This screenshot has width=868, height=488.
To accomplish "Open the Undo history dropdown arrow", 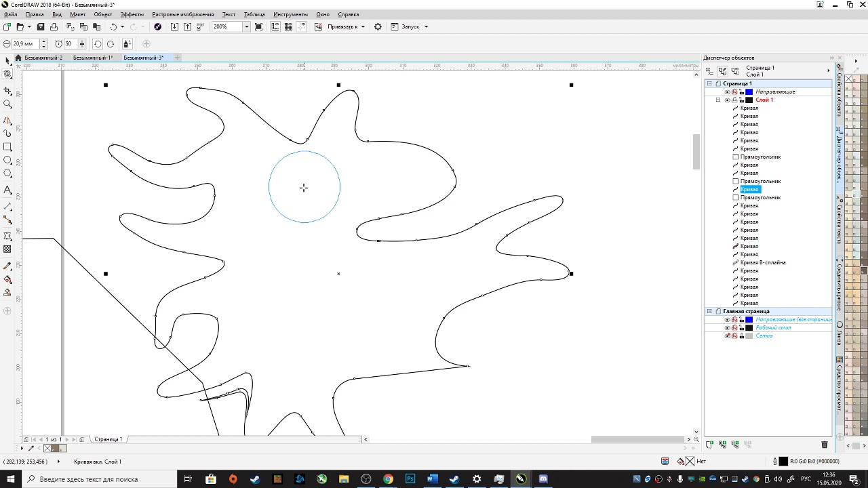I will [x=122, y=26].
